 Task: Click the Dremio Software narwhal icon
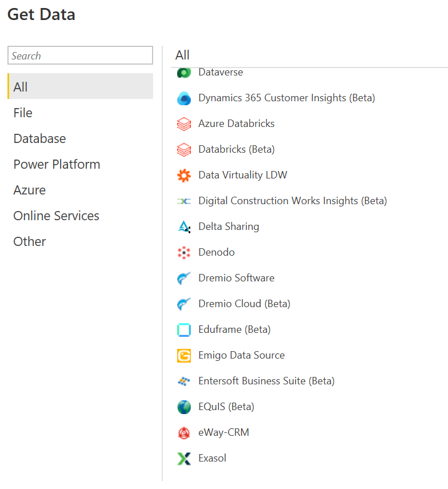tap(184, 278)
